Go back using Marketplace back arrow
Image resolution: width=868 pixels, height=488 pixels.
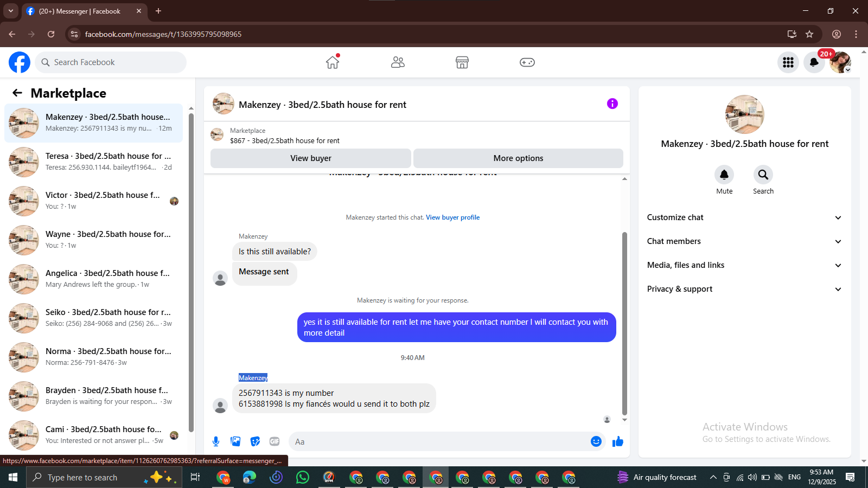(x=17, y=93)
